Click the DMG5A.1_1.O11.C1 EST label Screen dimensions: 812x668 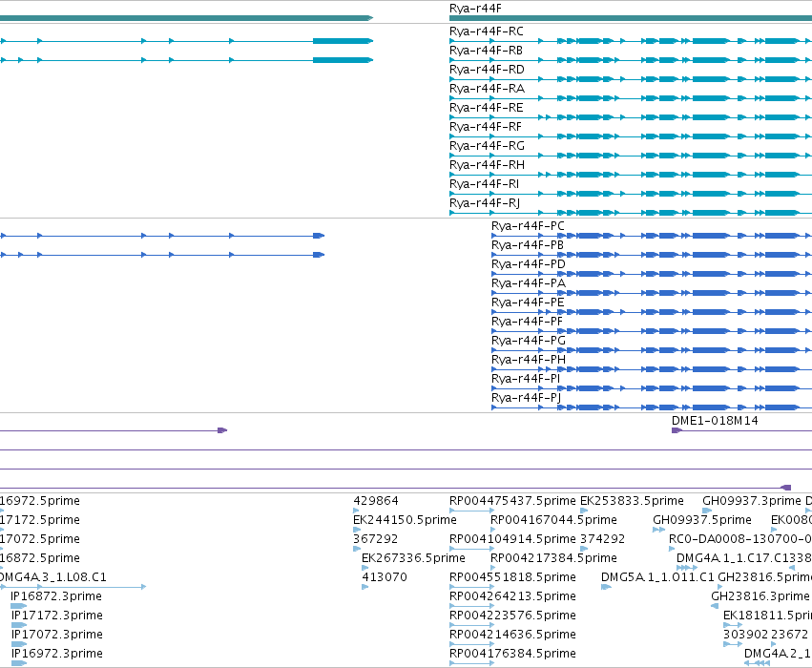pos(657,577)
